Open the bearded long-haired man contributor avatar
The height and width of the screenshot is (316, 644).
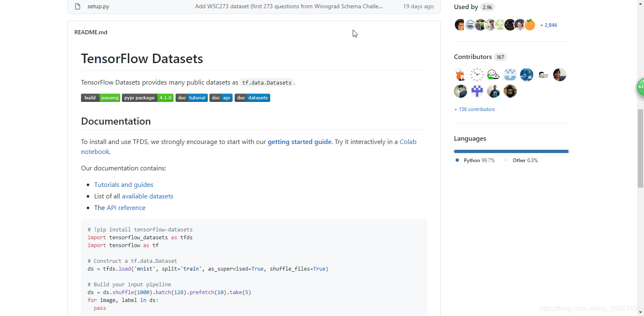pyautogui.click(x=510, y=91)
